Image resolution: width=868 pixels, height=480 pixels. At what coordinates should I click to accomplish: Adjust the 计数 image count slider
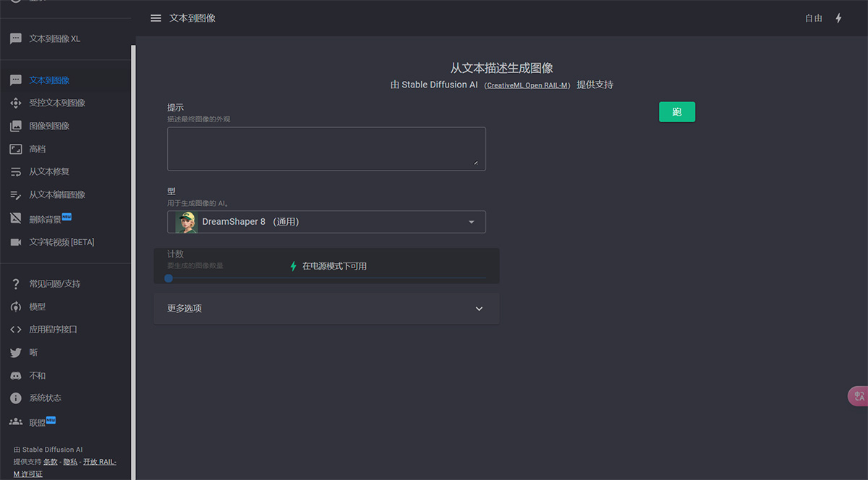pos(169,278)
